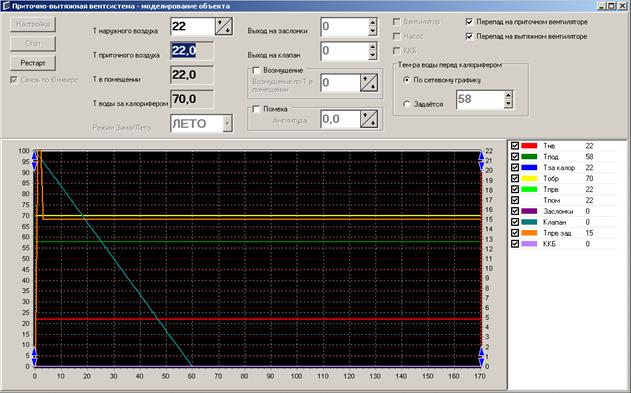Increase Выход на заслонки spinner value
Viewport: 631px width, 393px height.
372,23
